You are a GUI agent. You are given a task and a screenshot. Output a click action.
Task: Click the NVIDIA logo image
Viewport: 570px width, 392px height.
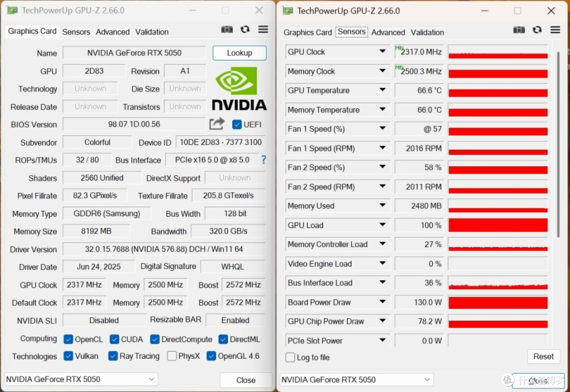tap(239, 88)
